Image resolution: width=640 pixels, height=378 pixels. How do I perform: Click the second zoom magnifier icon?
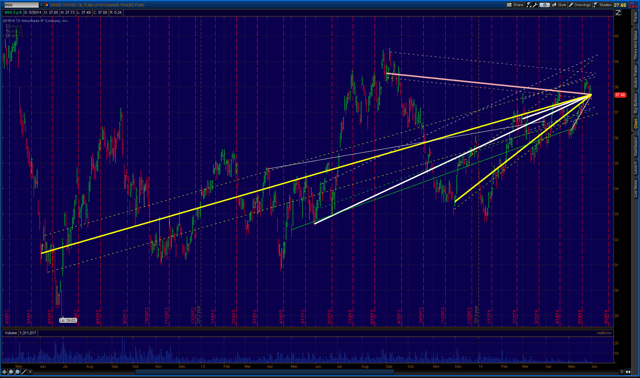click(x=18, y=372)
